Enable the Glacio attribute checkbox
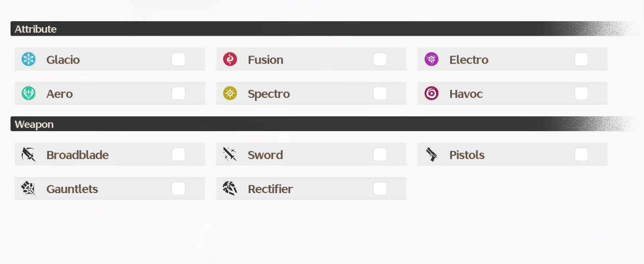Screen dimensions: 644x264 179,59
